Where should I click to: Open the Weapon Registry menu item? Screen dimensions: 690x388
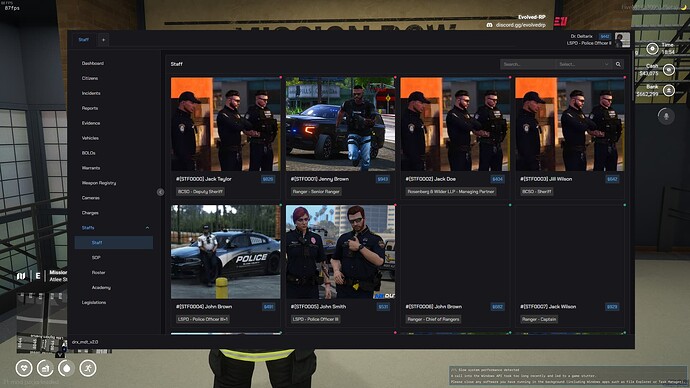coord(99,183)
